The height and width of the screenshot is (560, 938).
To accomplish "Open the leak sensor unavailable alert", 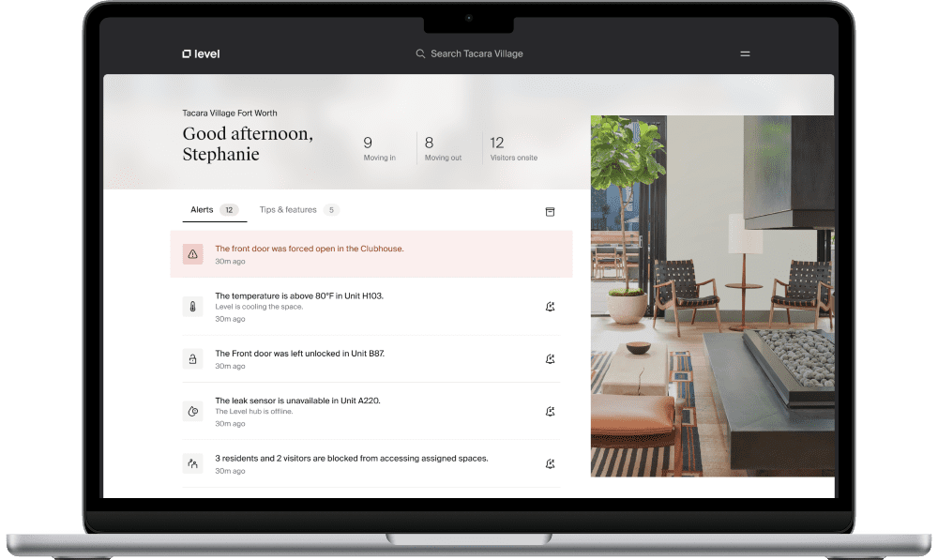I will (371, 411).
